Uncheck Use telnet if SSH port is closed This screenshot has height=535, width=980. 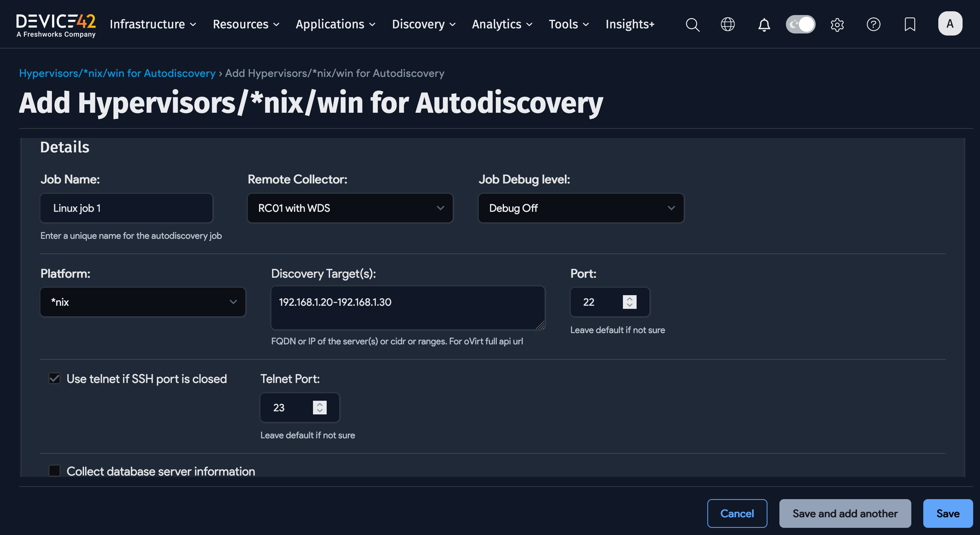[x=54, y=378]
